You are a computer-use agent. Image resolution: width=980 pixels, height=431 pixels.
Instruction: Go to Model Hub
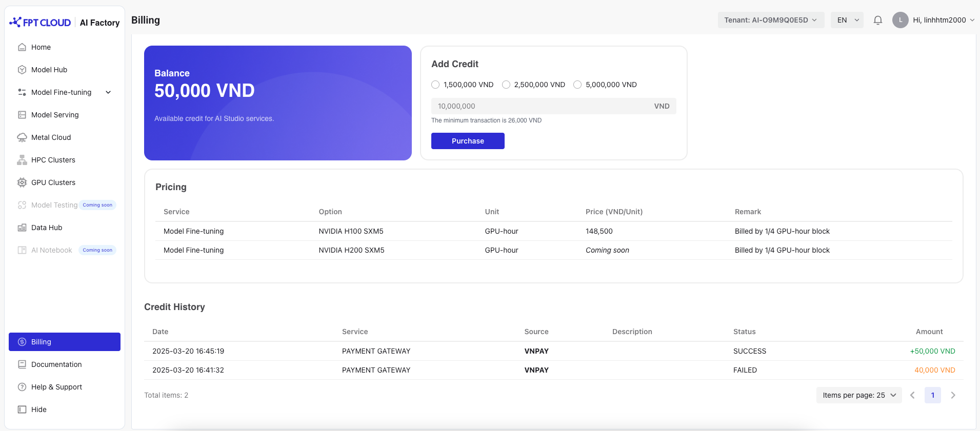coord(65,70)
